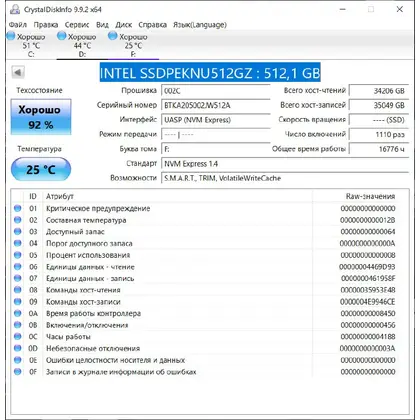Click status dot for Время работы контроллера row
420x420 pixels.
[x=18, y=313]
